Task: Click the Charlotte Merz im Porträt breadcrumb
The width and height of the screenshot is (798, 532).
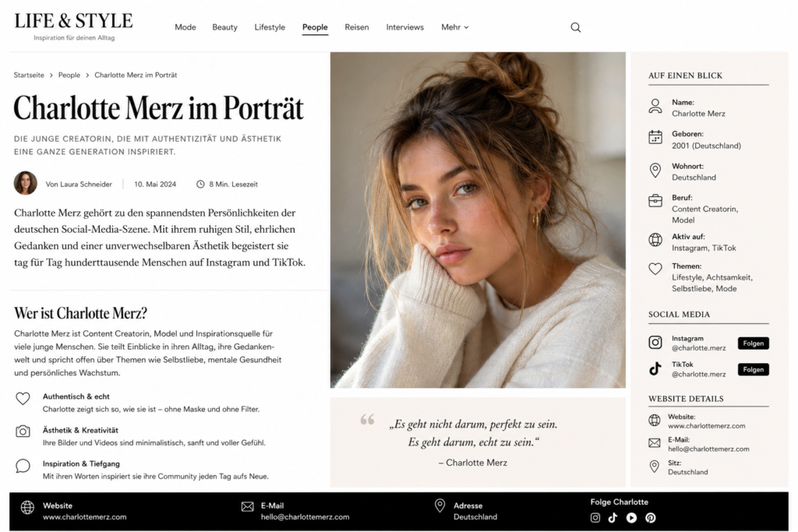Action: coord(136,75)
